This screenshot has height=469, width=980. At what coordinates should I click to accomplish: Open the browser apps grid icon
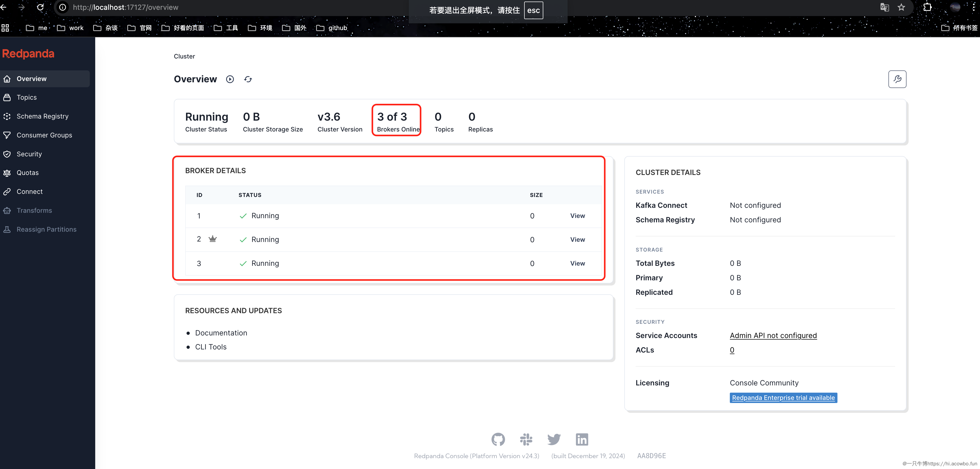[5, 28]
